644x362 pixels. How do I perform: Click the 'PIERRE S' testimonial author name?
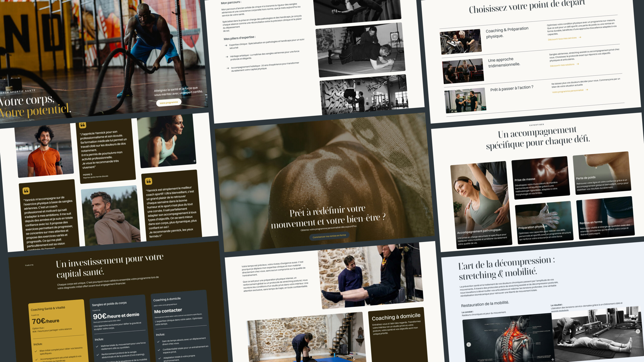88,174
